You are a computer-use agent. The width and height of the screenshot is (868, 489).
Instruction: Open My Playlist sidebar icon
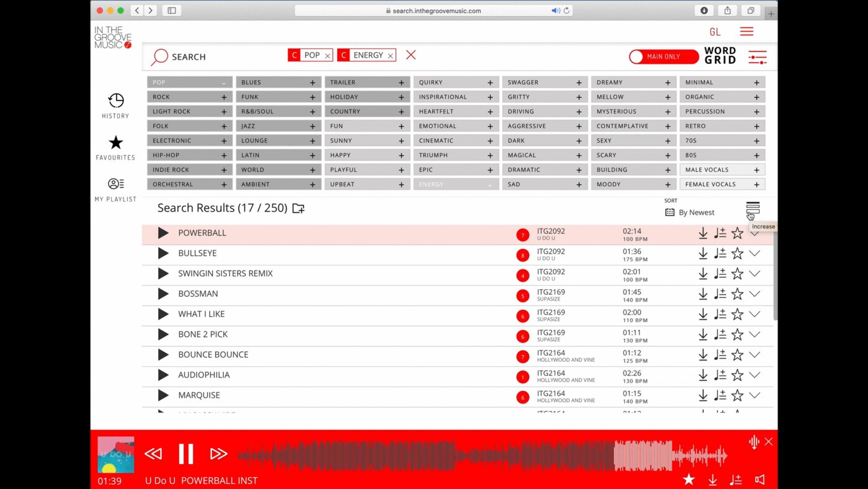[x=116, y=184]
